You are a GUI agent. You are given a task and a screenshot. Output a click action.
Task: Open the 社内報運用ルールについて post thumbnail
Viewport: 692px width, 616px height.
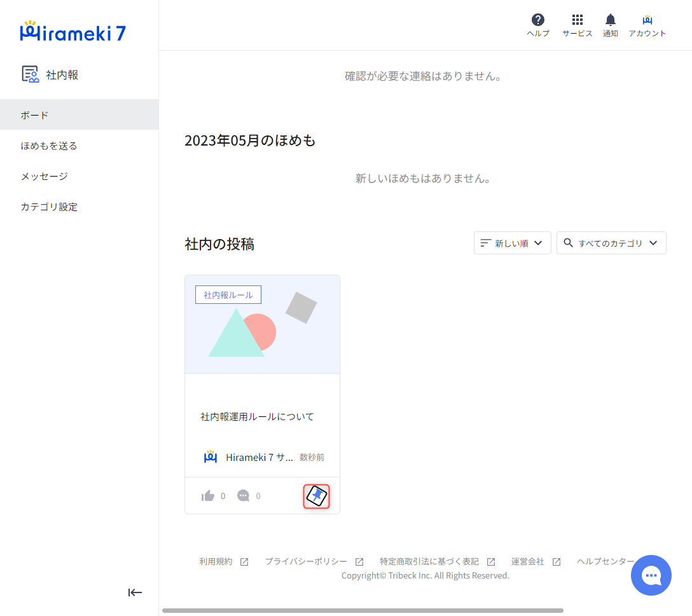(x=262, y=324)
